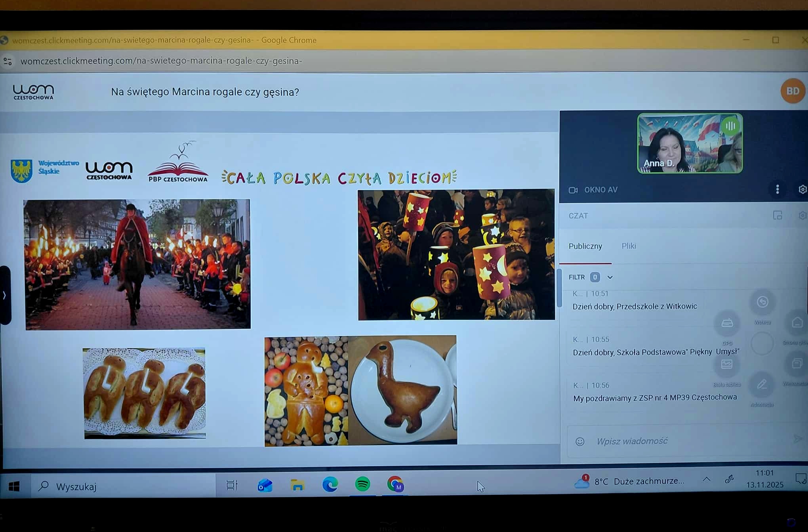
Task: Click the WOM Częstochowa header logo
Action: pyautogui.click(x=33, y=92)
